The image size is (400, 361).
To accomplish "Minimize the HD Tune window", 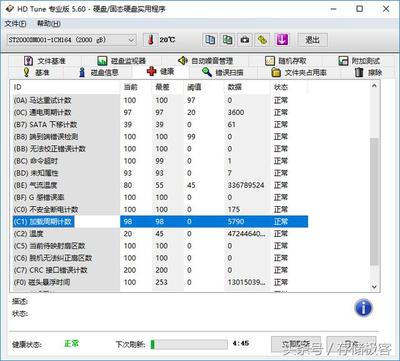I will (x=333, y=9).
